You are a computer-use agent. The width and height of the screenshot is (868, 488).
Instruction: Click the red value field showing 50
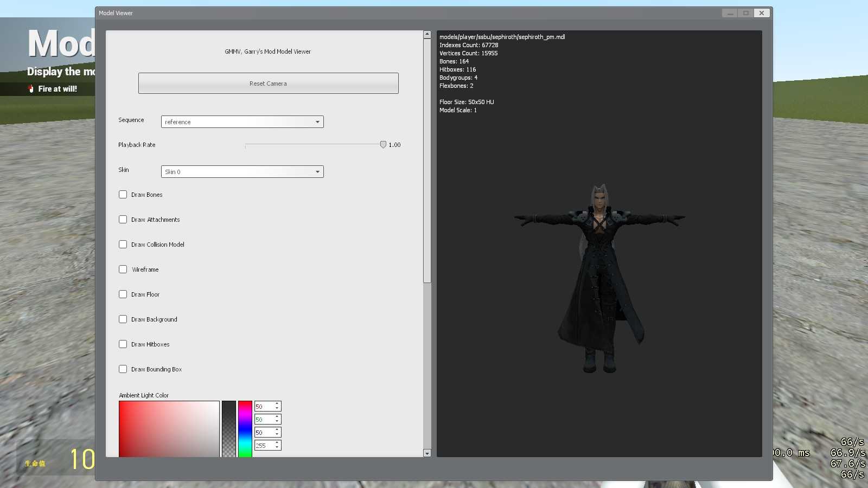[x=264, y=406]
